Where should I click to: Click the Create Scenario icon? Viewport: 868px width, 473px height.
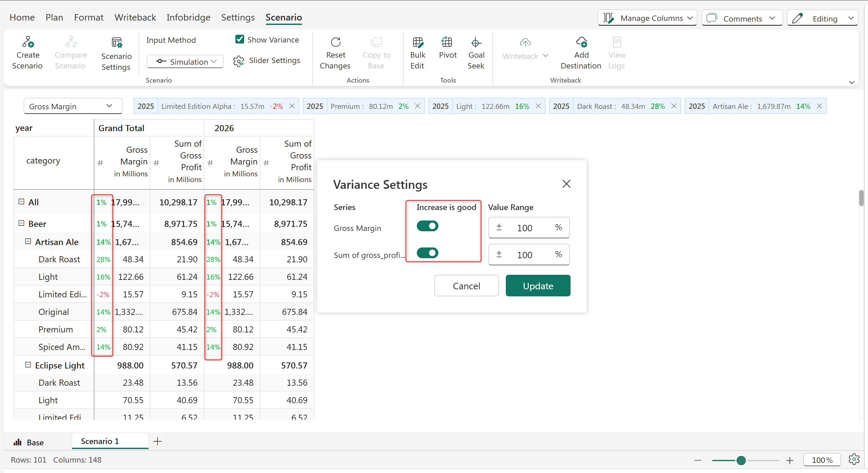pos(28,42)
